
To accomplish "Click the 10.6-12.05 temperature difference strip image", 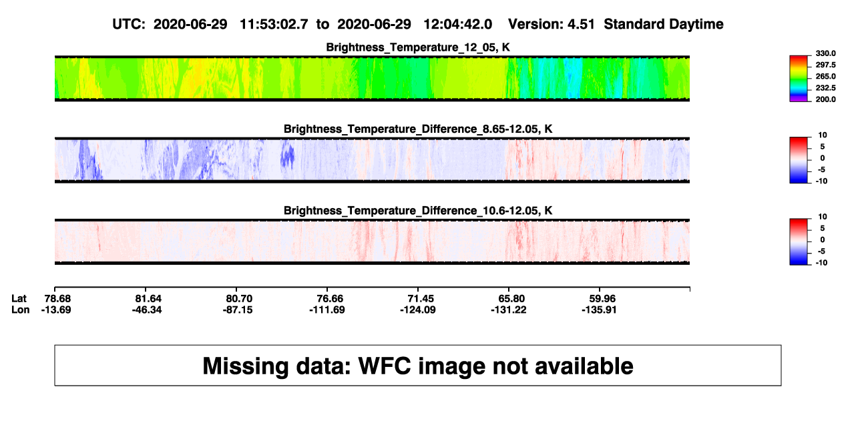I will (372, 242).
